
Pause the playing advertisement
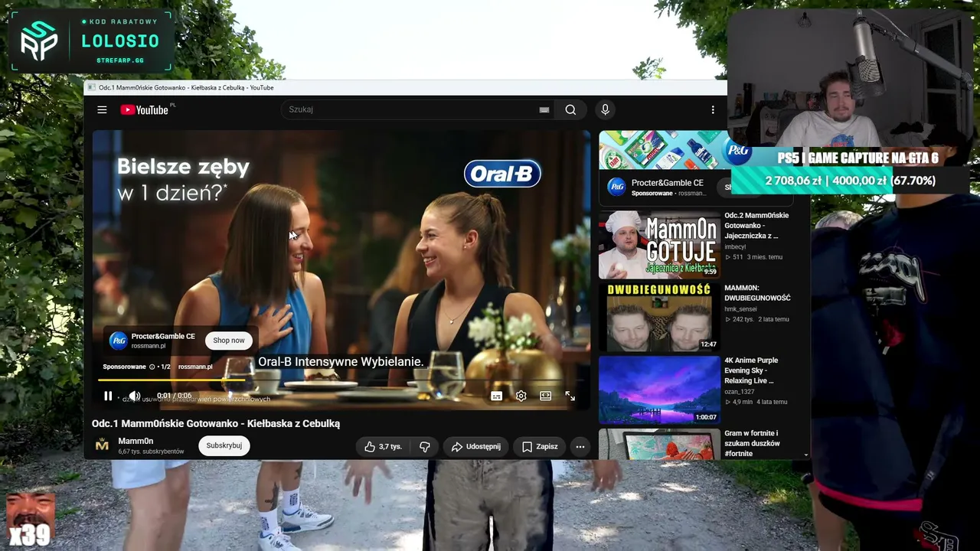pyautogui.click(x=108, y=396)
